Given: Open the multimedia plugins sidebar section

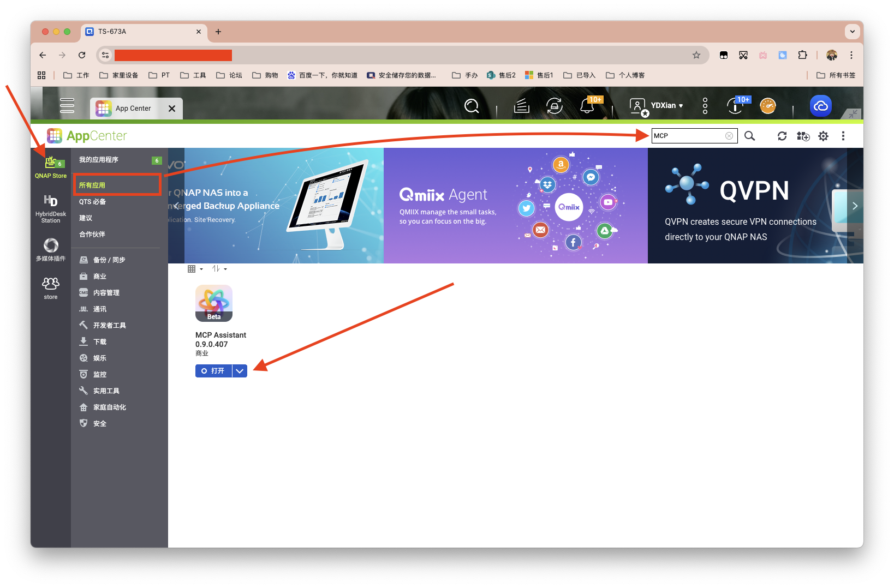Looking at the screenshot, I should 51,249.
